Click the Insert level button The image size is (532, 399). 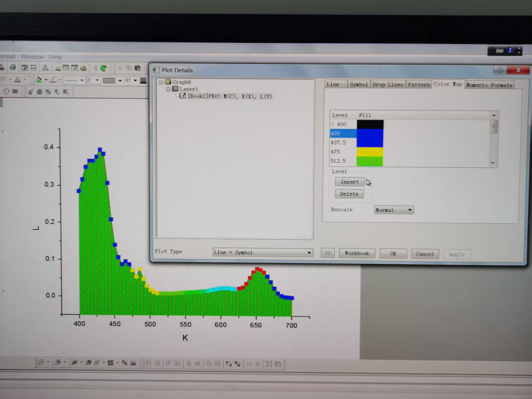tap(349, 182)
